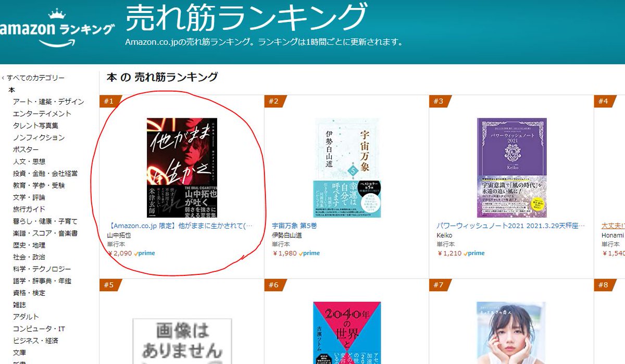Open 【Amazon.co.jp 限定】他がままに生かされて title link
Screen dimensions: 625x364
(181, 226)
